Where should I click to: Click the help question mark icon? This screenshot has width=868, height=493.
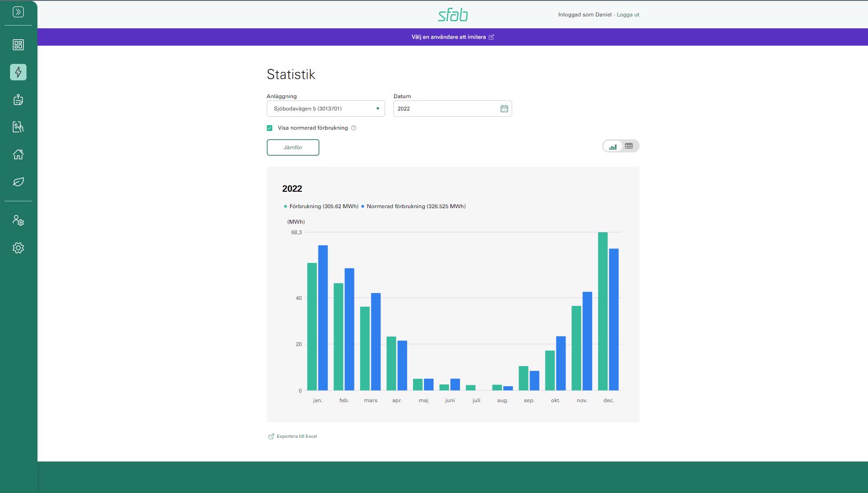pyautogui.click(x=354, y=128)
